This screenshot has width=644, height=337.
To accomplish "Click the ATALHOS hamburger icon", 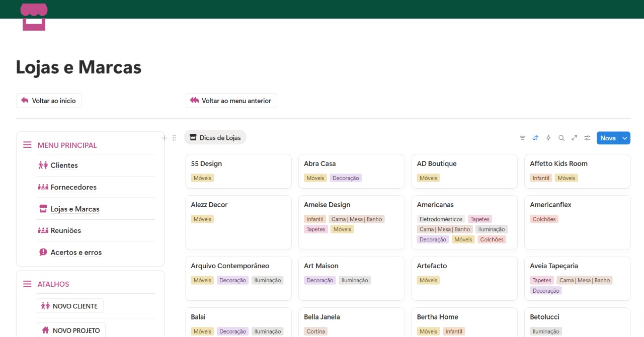I will tap(27, 284).
